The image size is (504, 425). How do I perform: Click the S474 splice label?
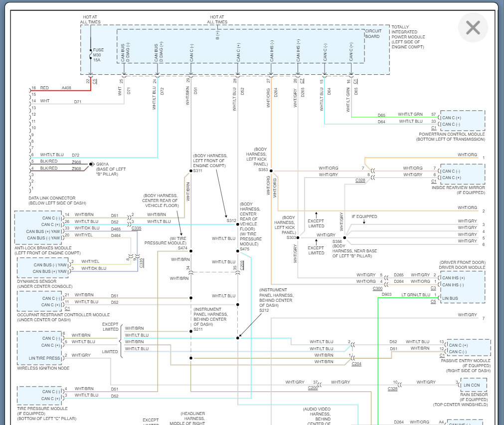coord(182,248)
